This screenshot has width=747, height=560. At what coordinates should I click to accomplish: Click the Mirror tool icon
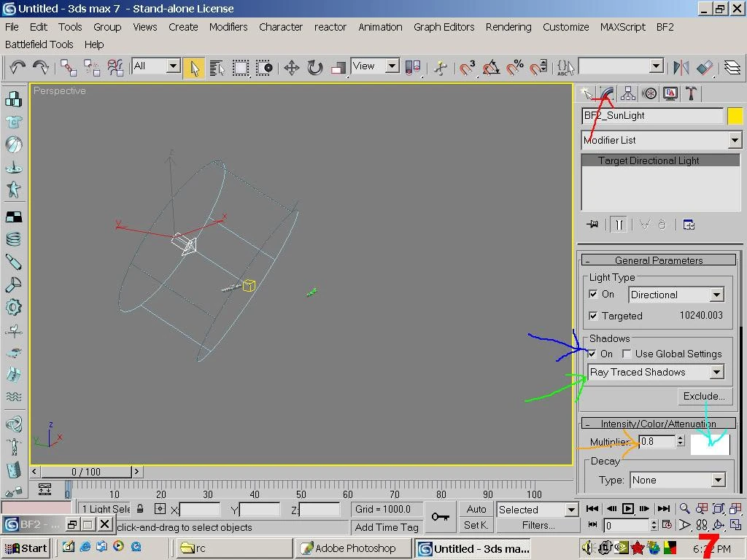[x=681, y=68]
